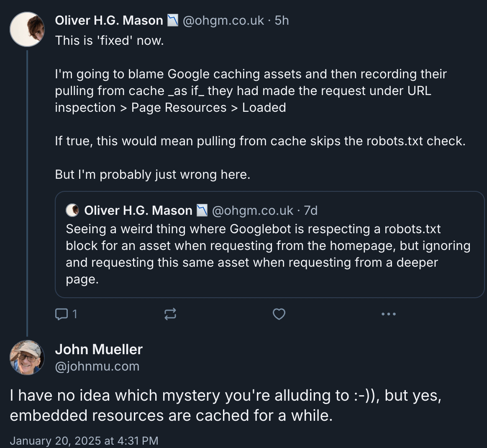Visit the @johnmu.com handle
Image resolution: width=487 pixels, height=448 pixels.
coord(97,366)
